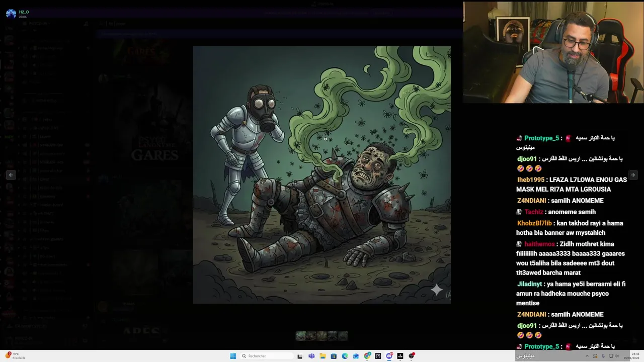
Task: Select the fifth thumbnail in the image strip
Action: coord(343,336)
